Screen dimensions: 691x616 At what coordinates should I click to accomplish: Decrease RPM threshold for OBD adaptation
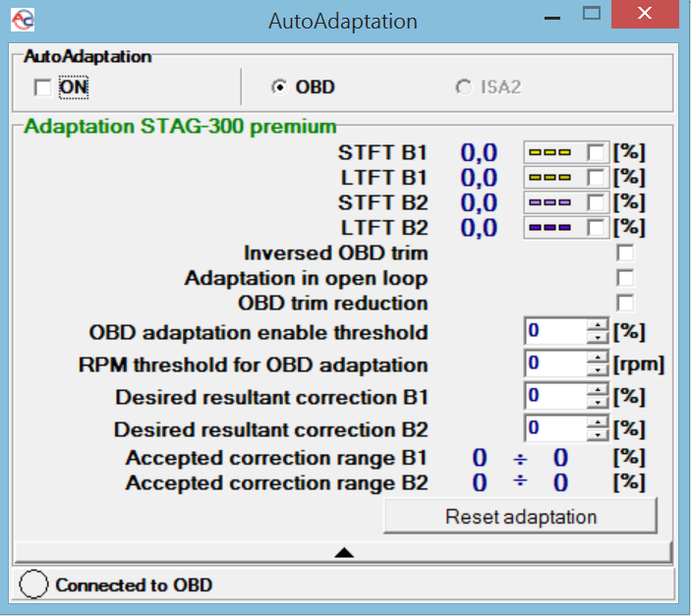pos(598,369)
